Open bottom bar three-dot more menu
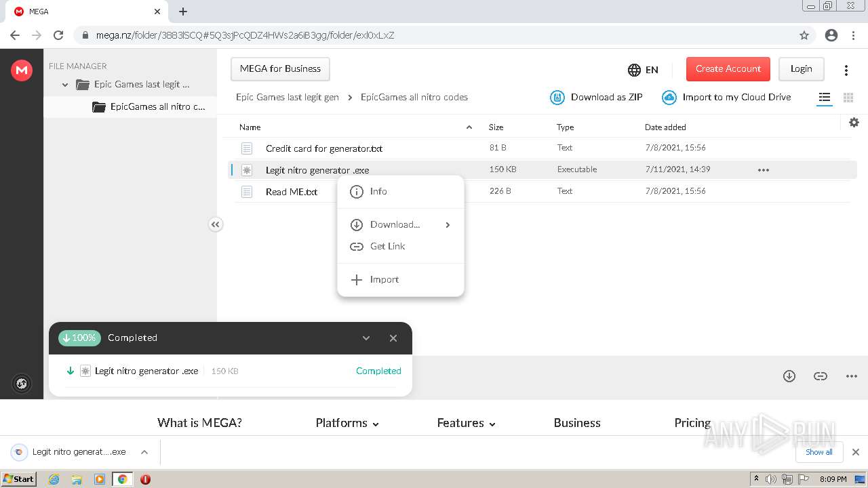Viewport: 868px width, 488px height. tap(852, 376)
